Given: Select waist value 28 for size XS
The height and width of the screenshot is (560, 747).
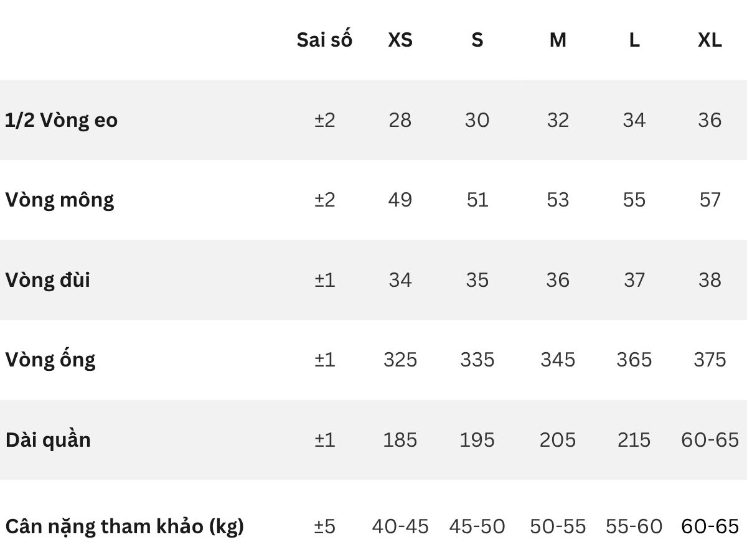Looking at the screenshot, I should point(400,120).
